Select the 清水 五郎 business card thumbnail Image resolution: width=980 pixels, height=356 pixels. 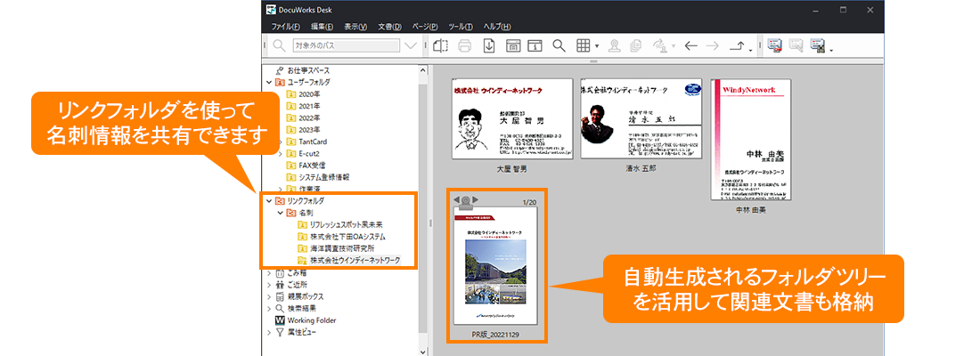[x=641, y=118]
